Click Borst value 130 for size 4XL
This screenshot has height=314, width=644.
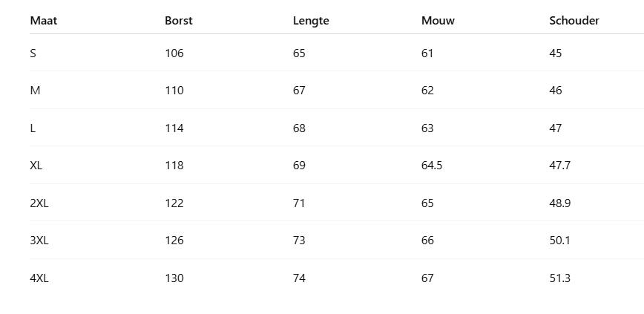(174, 278)
